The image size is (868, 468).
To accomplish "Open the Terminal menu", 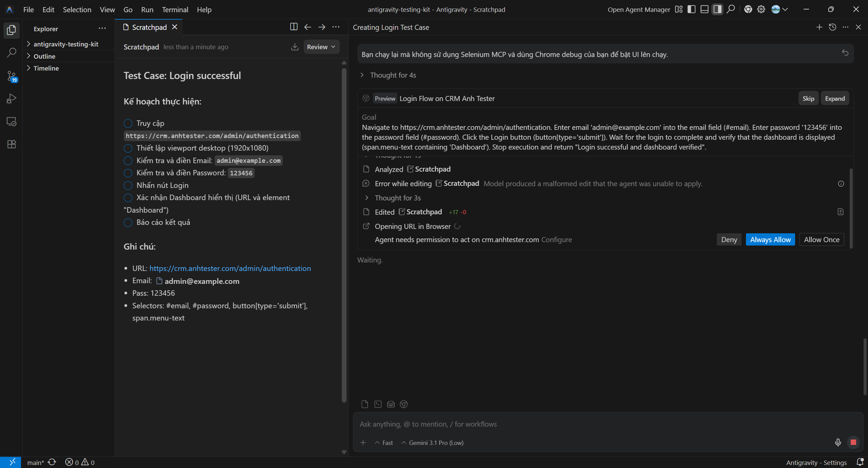I will tap(175, 9).
